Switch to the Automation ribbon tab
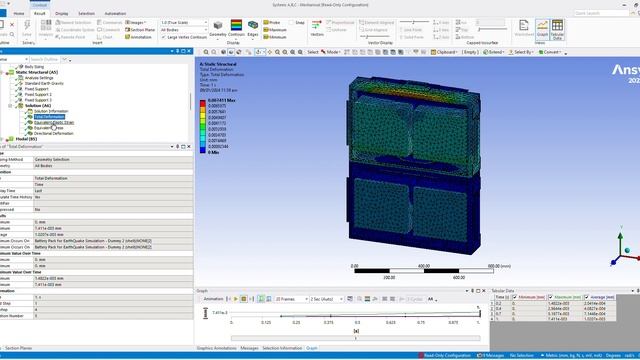Image resolution: width=640 pixels, height=360 pixels. click(115, 13)
